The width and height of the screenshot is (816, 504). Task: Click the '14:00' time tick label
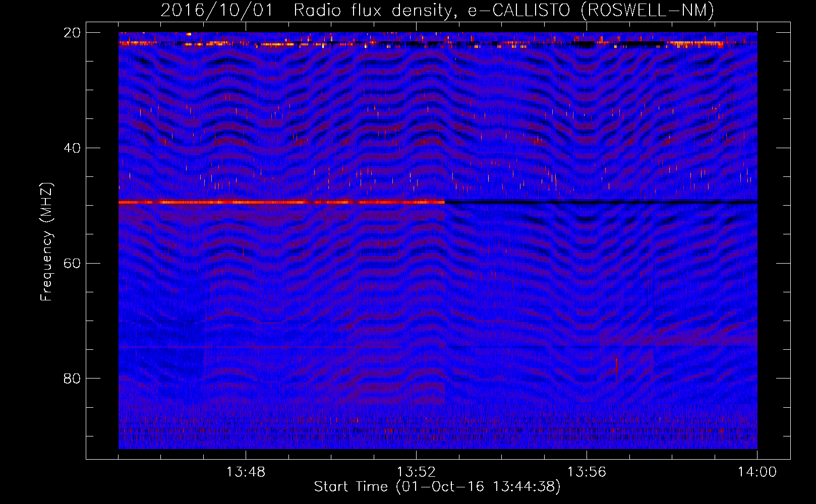pyautogui.click(x=757, y=472)
